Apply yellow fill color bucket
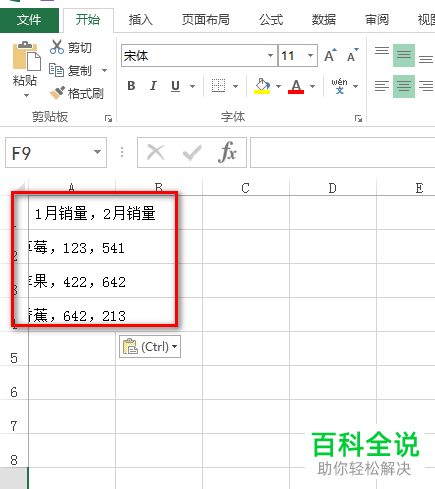The width and height of the screenshot is (435, 489). tap(262, 86)
